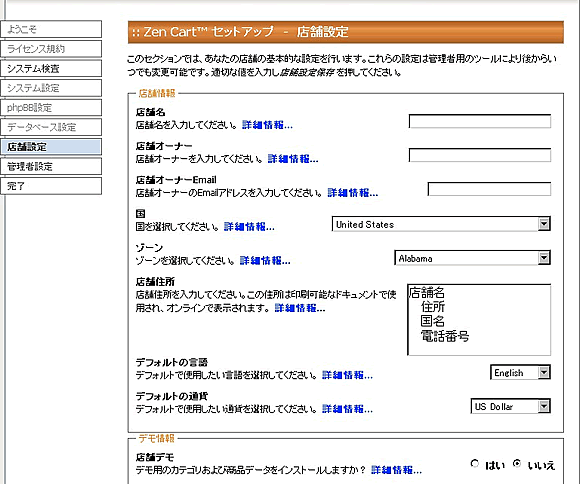The height and width of the screenshot is (484, 580).
Task: Click the 店舗オーナーEmail input field
Action: pos(489,189)
